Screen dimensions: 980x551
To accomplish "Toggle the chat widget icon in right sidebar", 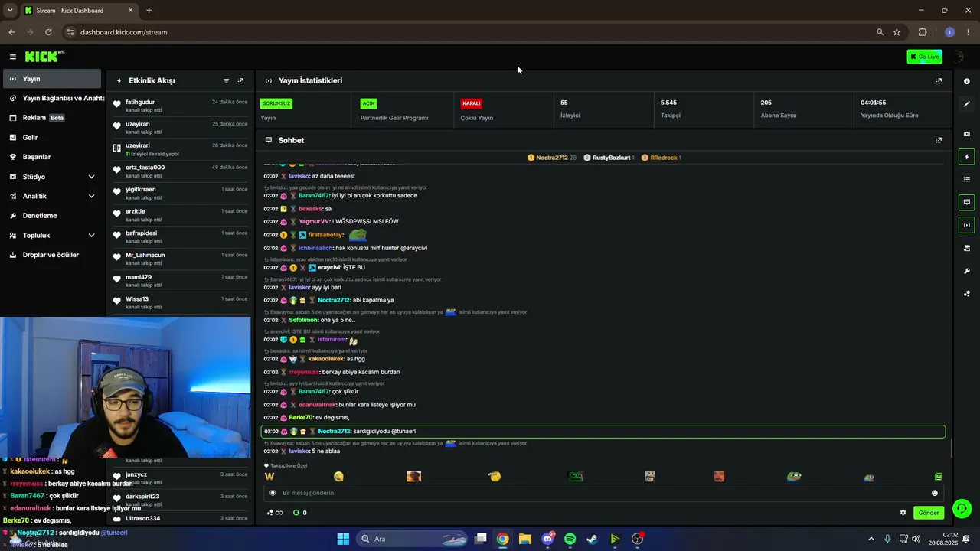I will (x=966, y=202).
